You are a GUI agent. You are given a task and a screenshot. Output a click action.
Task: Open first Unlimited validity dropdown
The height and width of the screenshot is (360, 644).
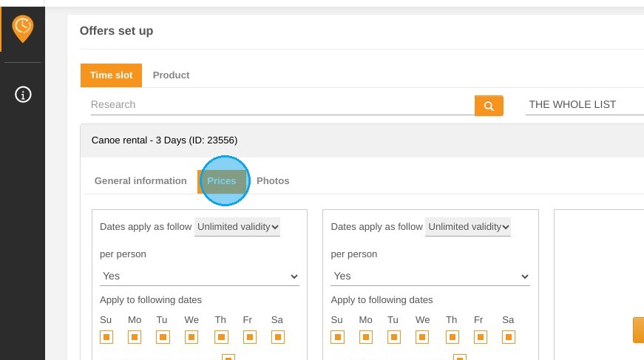pyautogui.click(x=237, y=227)
